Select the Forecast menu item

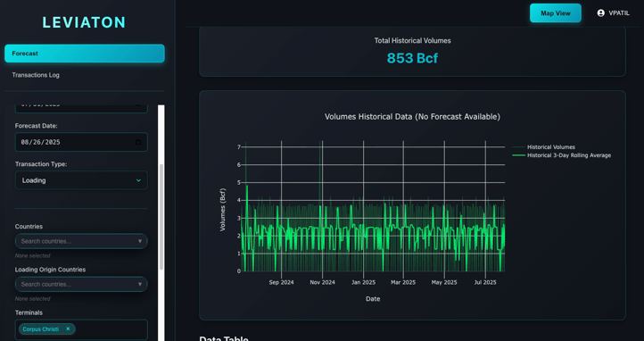click(85, 54)
